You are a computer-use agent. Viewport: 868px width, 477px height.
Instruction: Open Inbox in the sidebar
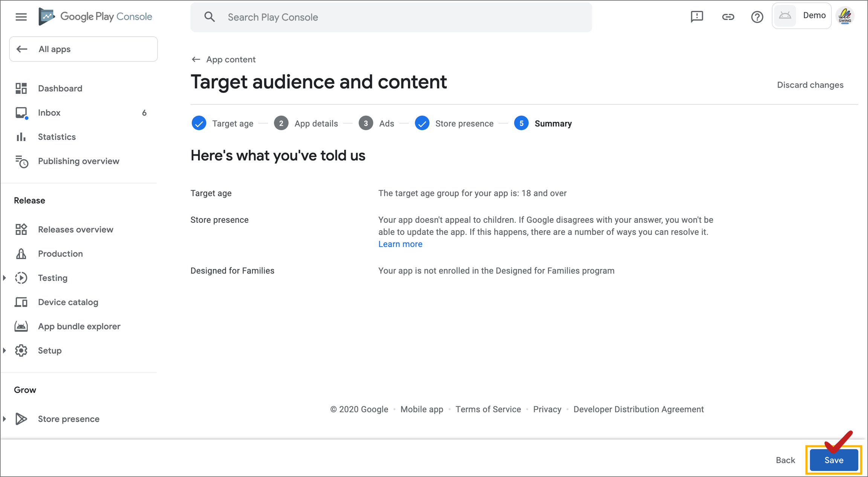point(49,113)
